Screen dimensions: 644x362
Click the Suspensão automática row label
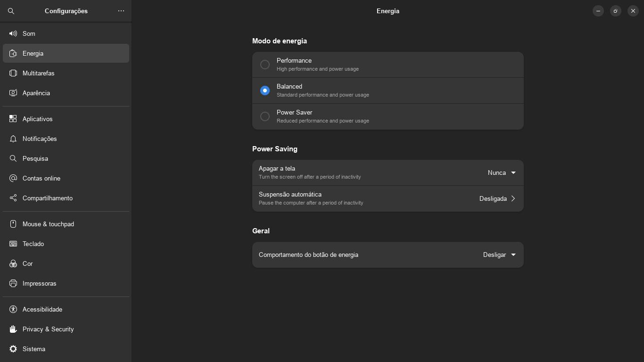(x=290, y=195)
